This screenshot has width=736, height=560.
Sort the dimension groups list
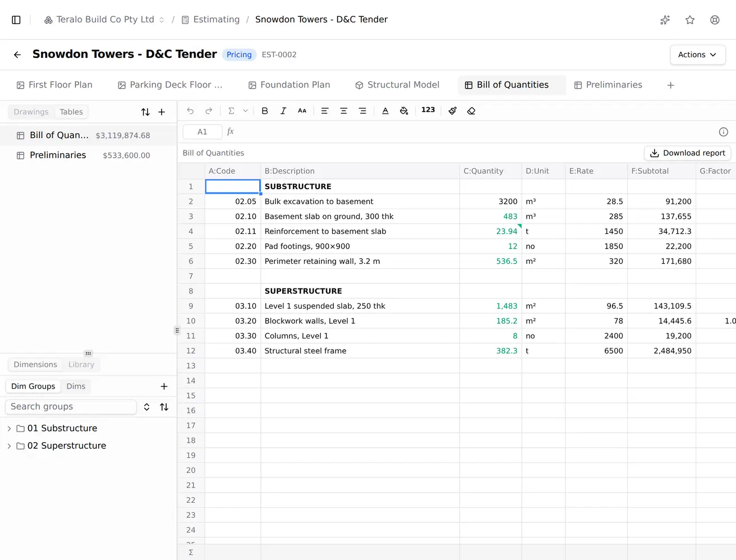[x=164, y=407]
